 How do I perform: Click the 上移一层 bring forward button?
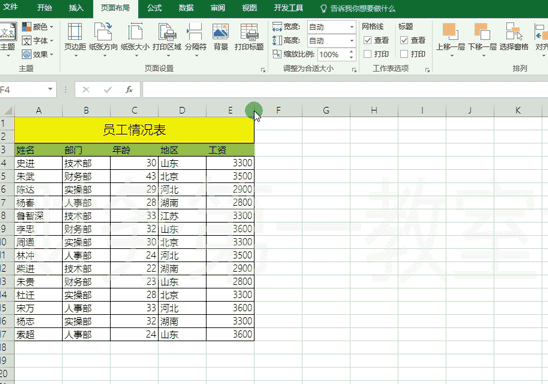[450, 37]
